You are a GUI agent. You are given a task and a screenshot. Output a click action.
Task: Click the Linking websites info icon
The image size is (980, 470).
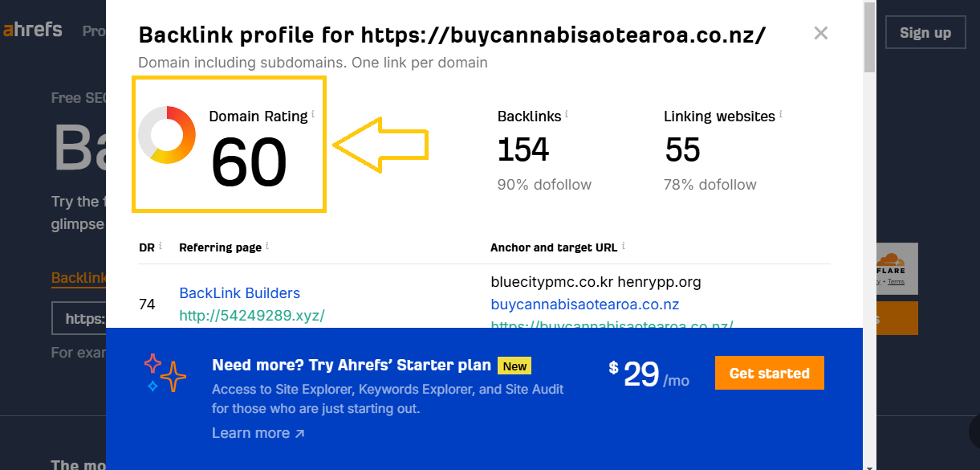781,114
